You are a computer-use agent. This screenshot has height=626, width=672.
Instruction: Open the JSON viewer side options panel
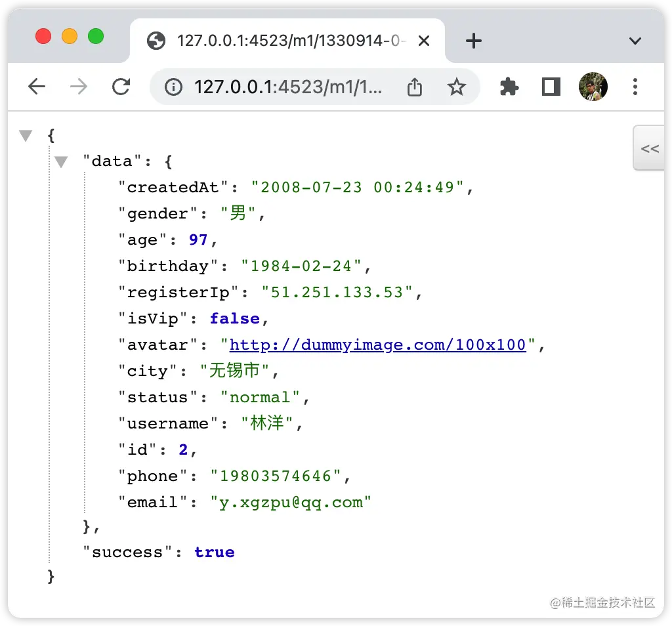point(649,148)
